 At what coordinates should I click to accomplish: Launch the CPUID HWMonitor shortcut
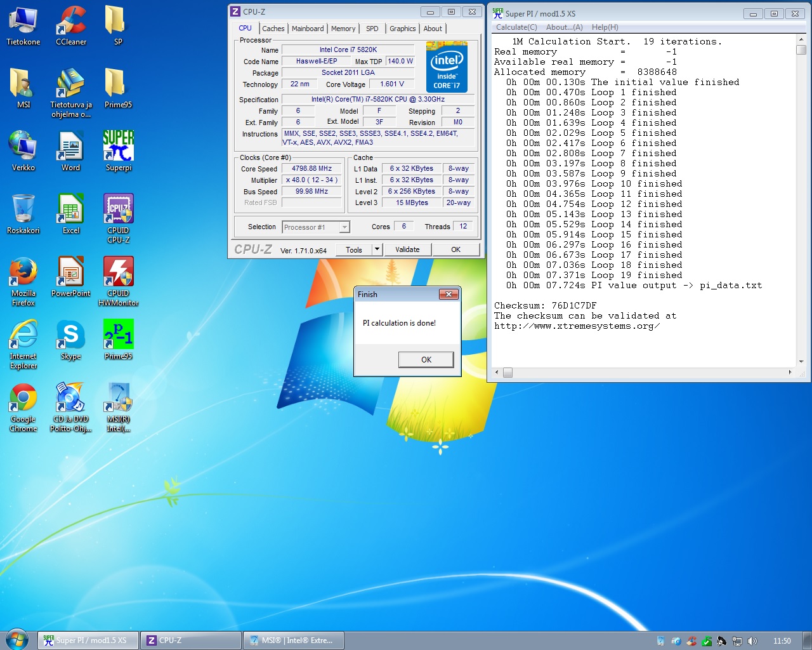click(118, 282)
